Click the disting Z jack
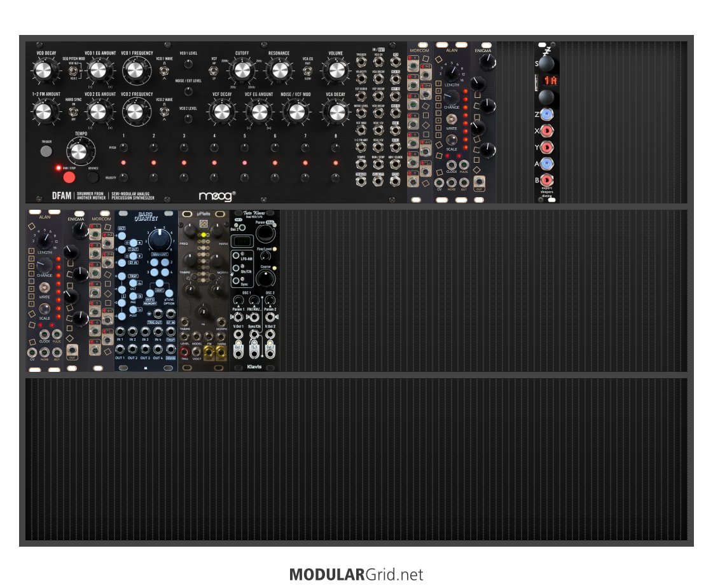 [x=546, y=114]
